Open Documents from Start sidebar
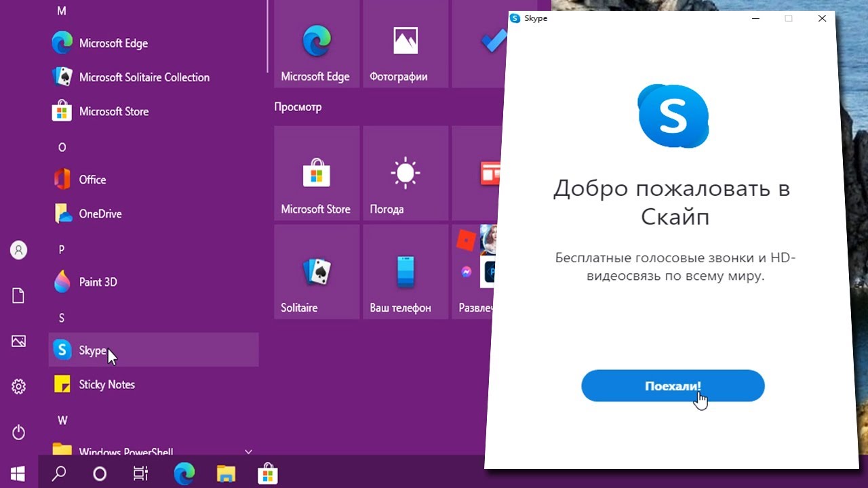The height and width of the screenshot is (488, 868). tap(18, 296)
